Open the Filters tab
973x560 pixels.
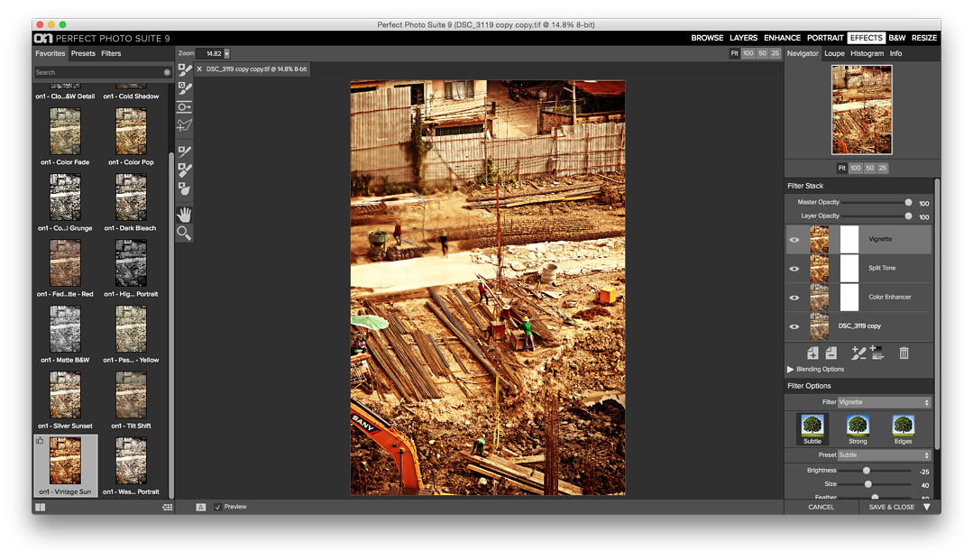(111, 53)
